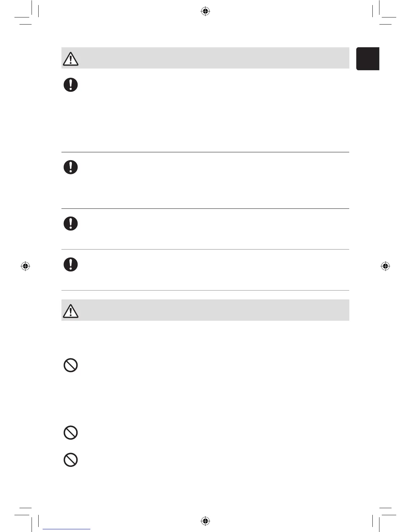Click the lower gray header bar
The image size is (411, 532).
pos(215,310)
